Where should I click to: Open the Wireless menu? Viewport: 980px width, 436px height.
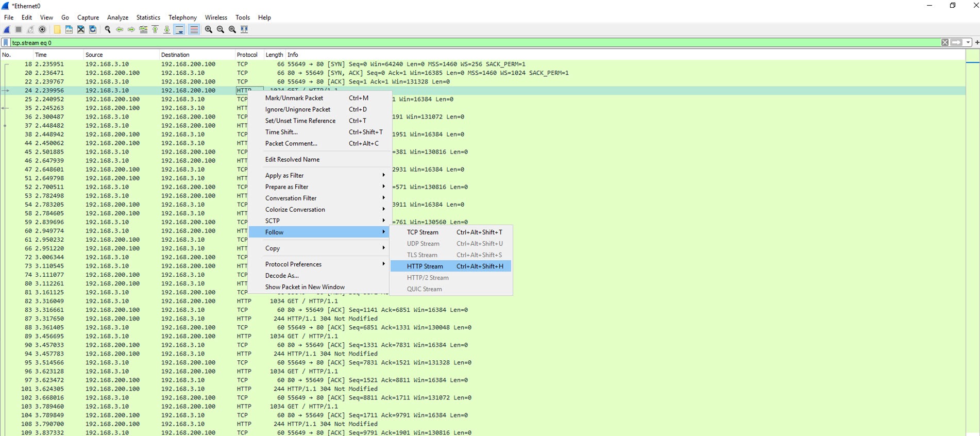216,18
